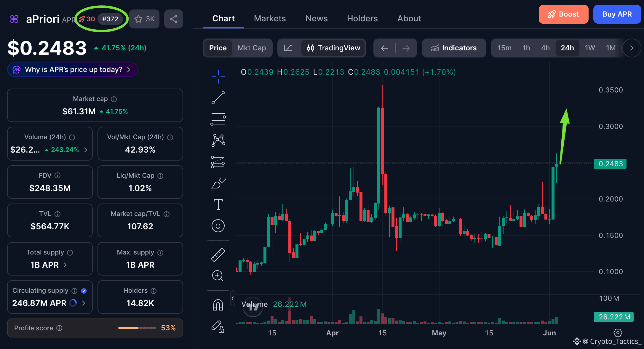Click the Profile score info icon
This screenshot has height=349, width=644.
tap(59, 328)
